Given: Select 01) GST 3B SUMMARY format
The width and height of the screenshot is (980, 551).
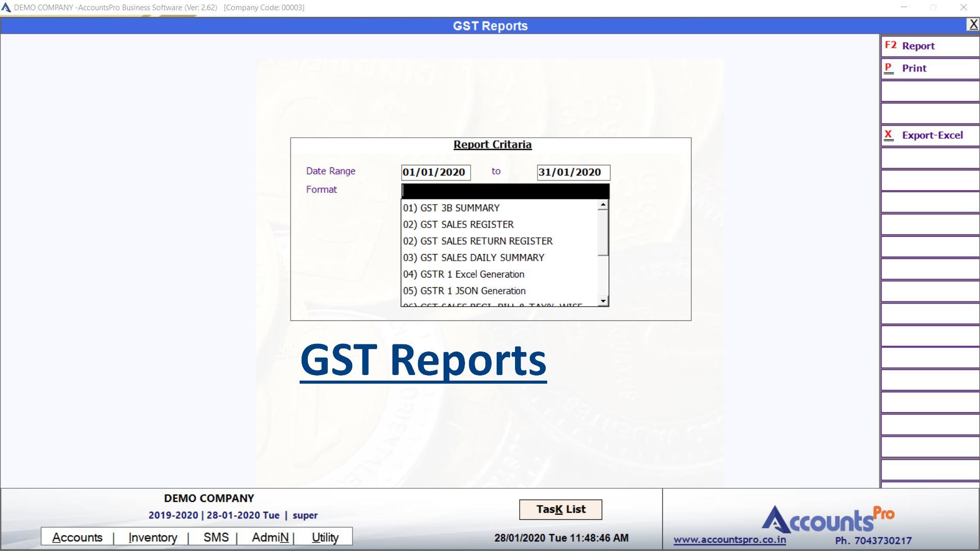Looking at the screenshot, I should [x=451, y=208].
